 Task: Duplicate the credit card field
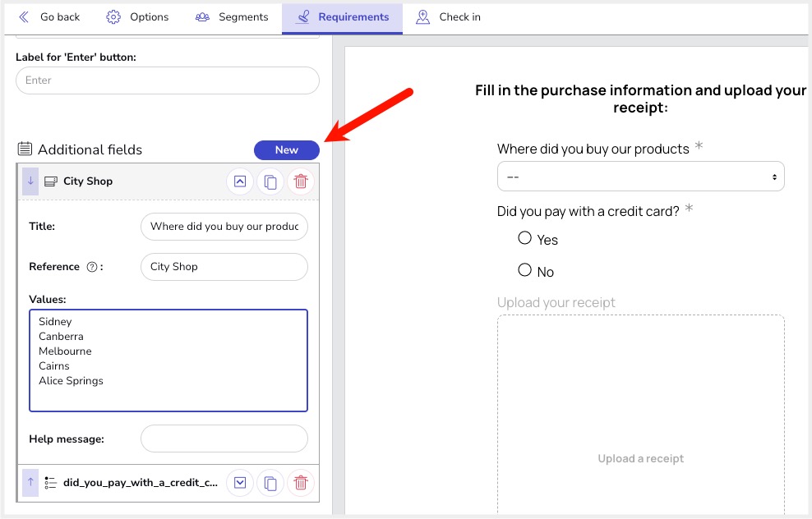tap(270, 483)
